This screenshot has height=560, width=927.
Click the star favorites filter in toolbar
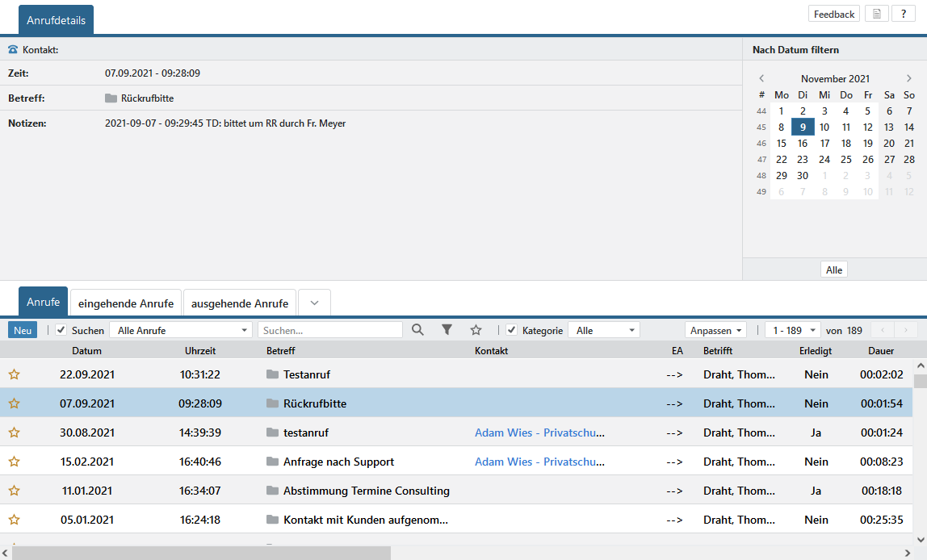[476, 330]
